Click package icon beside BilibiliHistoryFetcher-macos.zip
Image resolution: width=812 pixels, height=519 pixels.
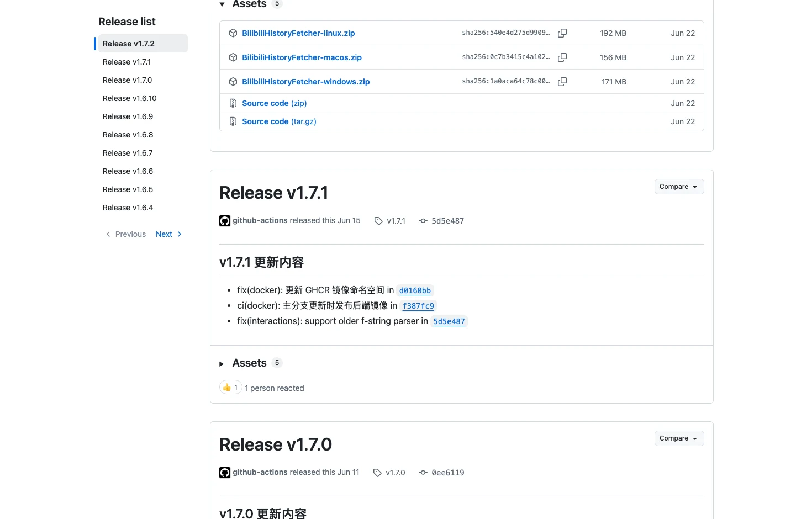pyautogui.click(x=233, y=57)
